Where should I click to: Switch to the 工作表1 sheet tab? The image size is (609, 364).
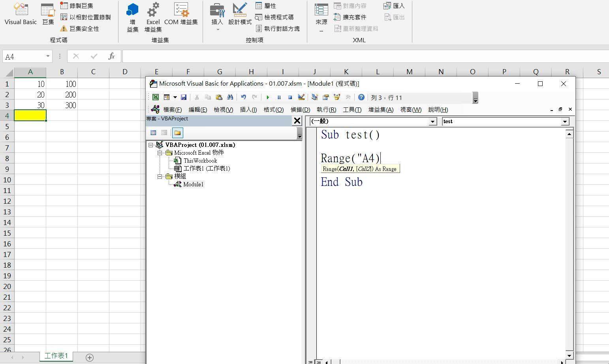56,356
